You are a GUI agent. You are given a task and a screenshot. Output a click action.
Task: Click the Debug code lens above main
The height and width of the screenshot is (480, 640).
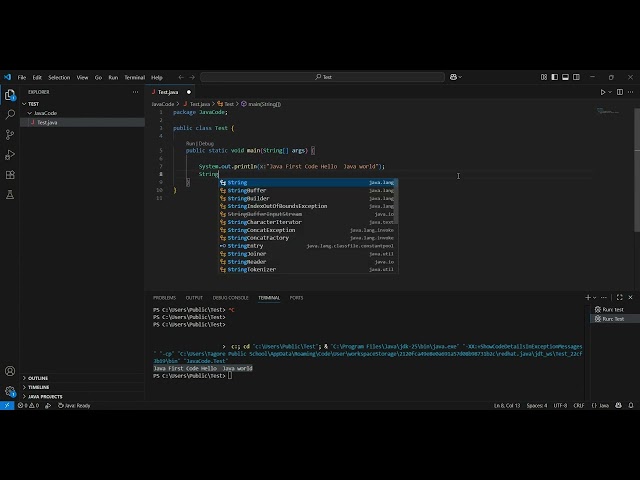[207, 144]
